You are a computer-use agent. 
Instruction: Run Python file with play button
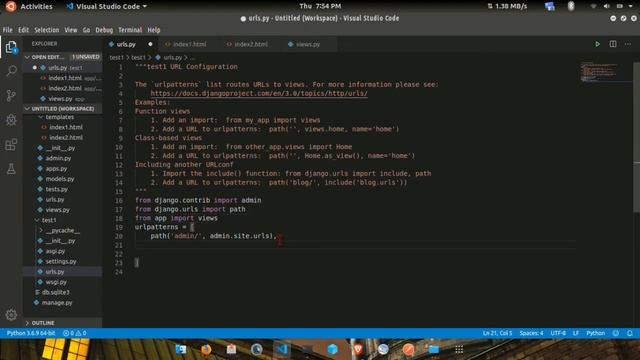tap(597, 44)
